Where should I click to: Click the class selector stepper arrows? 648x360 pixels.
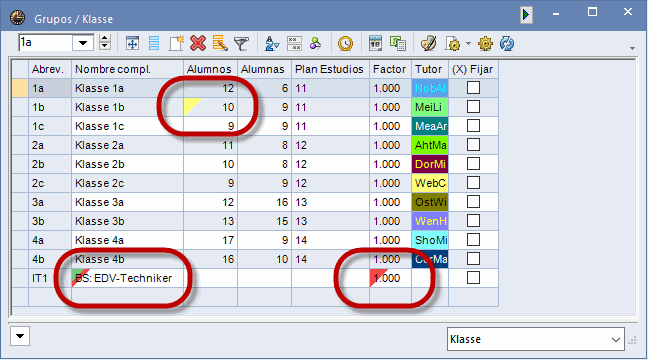(105, 43)
